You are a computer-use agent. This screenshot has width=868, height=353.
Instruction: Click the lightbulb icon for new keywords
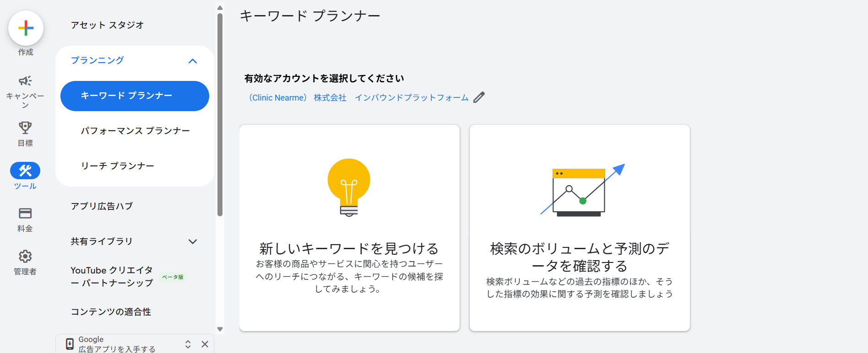click(349, 187)
